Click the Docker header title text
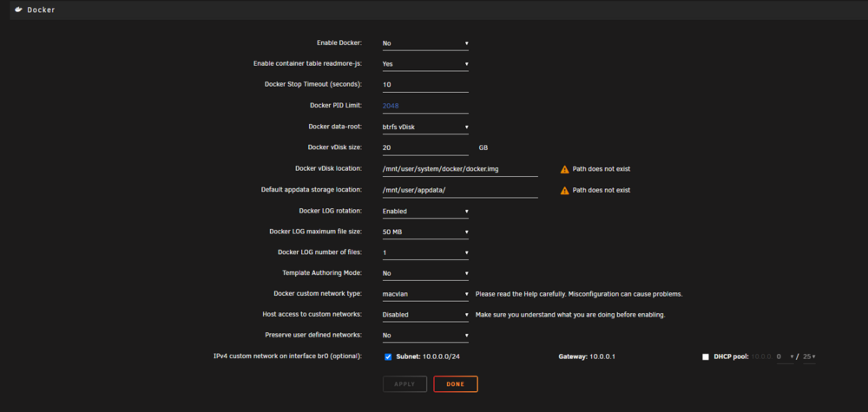Image resolution: width=868 pixels, height=412 pixels. click(x=41, y=10)
